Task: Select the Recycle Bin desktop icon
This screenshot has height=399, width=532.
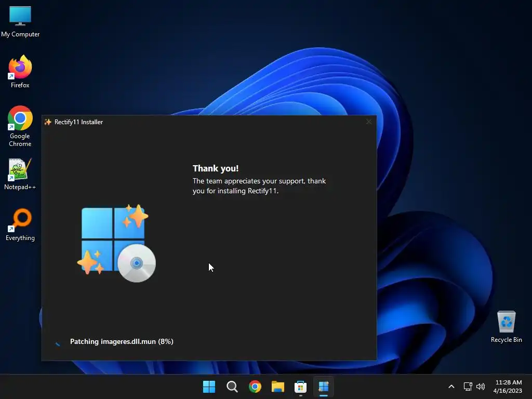Action: click(x=506, y=327)
